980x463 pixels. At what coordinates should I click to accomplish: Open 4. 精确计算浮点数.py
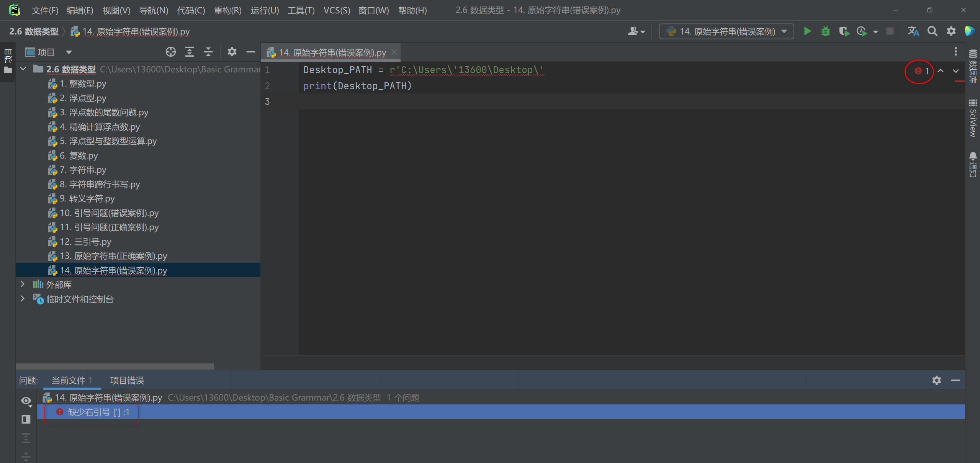click(x=94, y=127)
